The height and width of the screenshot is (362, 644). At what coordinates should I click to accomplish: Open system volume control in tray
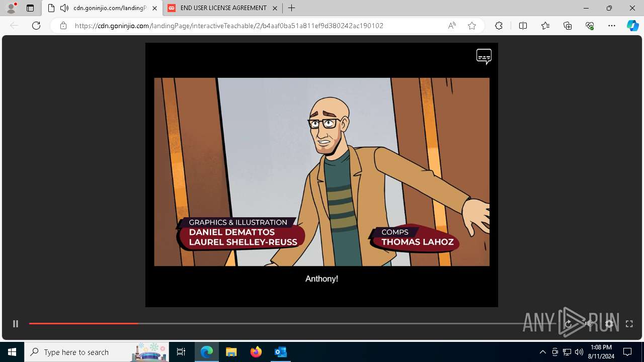(579, 352)
